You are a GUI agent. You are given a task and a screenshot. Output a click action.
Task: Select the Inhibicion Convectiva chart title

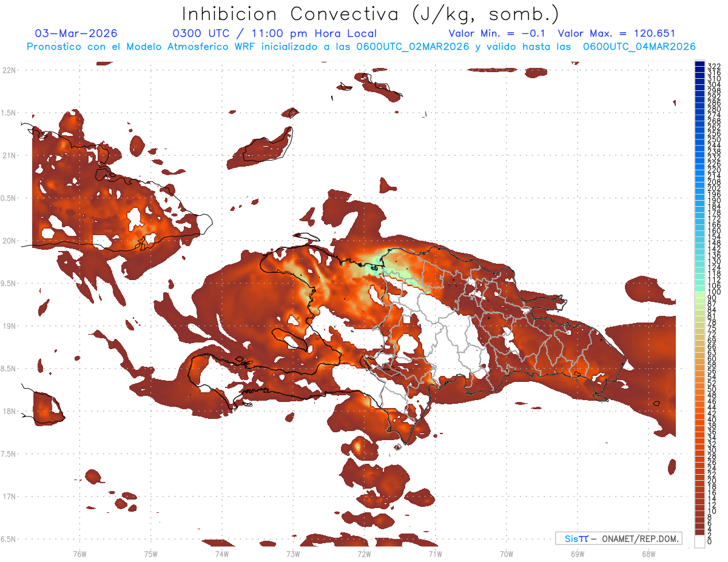tap(371, 13)
